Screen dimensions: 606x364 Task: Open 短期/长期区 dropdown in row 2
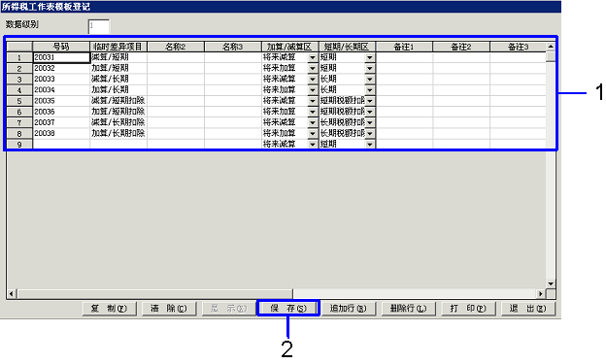click(370, 68)
